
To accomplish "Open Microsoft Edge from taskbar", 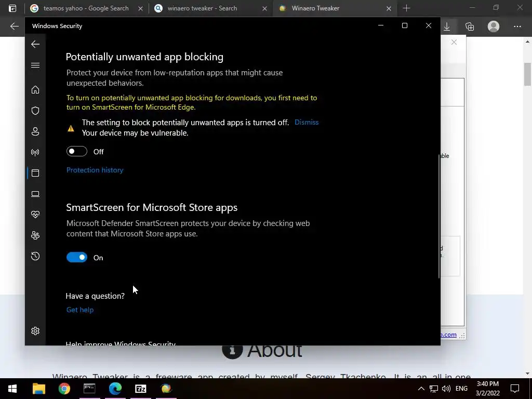I will tap(115, 389).
